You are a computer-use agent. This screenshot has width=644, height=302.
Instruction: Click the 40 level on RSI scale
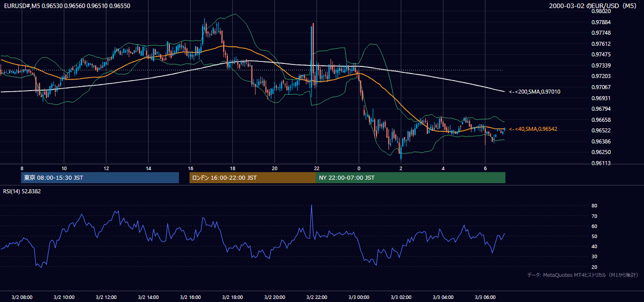coord(594,247)
